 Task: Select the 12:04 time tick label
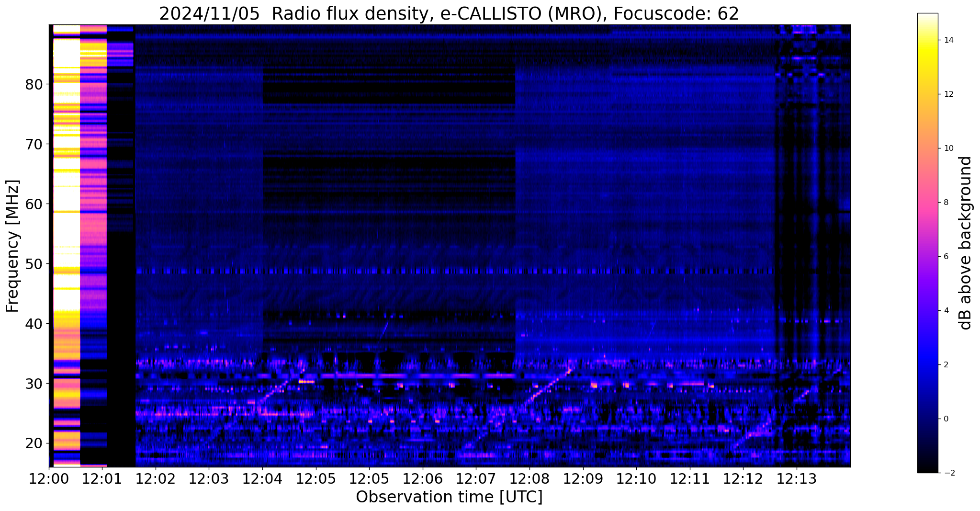[x=262, y=478]
